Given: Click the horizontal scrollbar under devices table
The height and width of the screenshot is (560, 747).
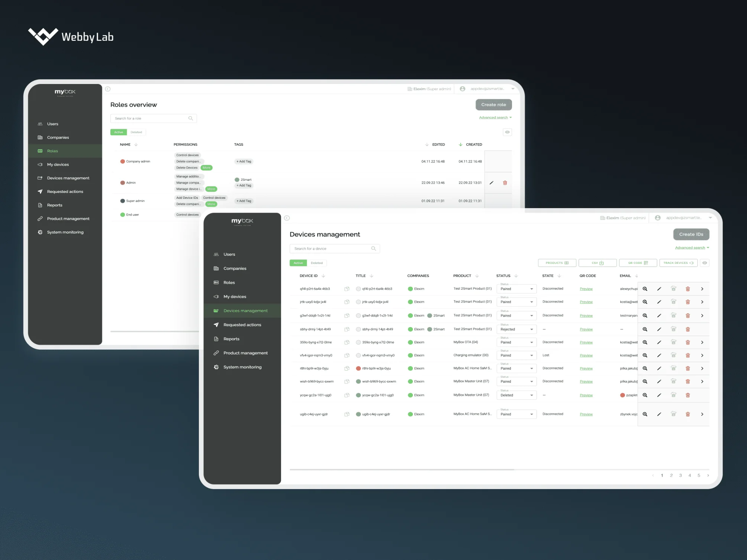Looking at the screenshot, I should tap(402, 469).
